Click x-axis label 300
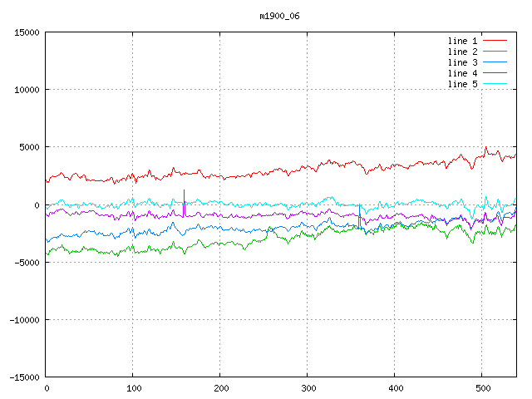Screen dimensions: 532x399 tap(308, 388)
